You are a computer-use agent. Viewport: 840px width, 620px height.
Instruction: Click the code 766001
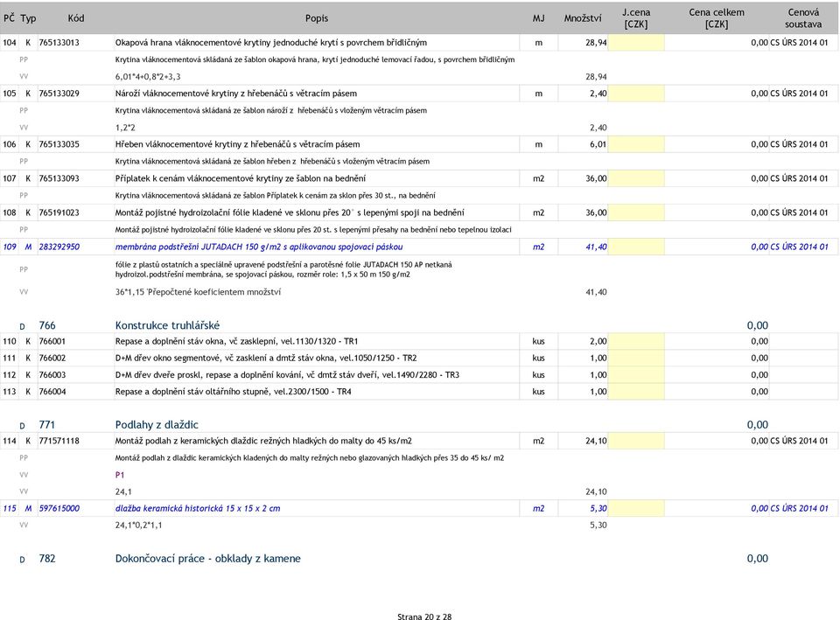pyautogui.click(x=52, y=341)
